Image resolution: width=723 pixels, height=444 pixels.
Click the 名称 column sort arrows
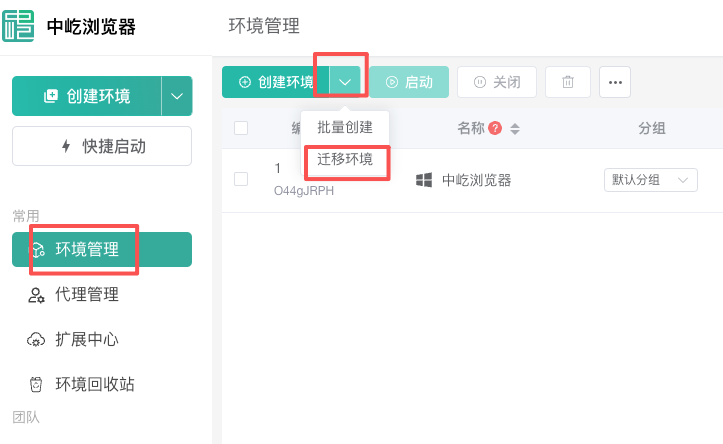coord(515,129)
